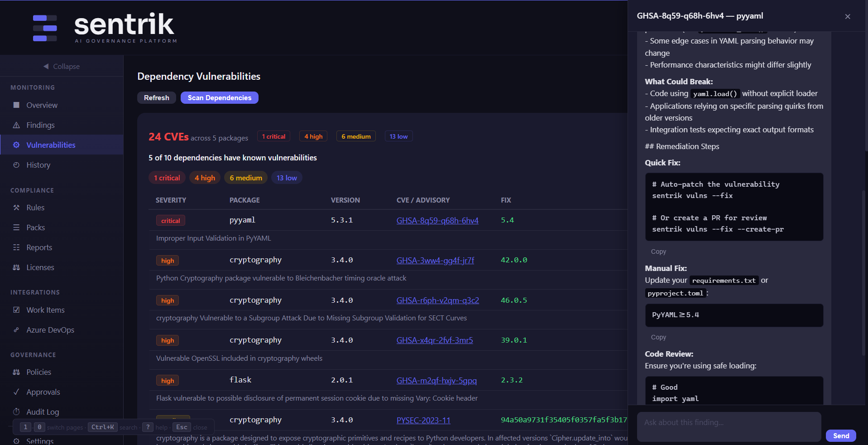Filter by the '6 medium' pill
Viewport: 868px width, 445px height.
click(x=246, y=178)
